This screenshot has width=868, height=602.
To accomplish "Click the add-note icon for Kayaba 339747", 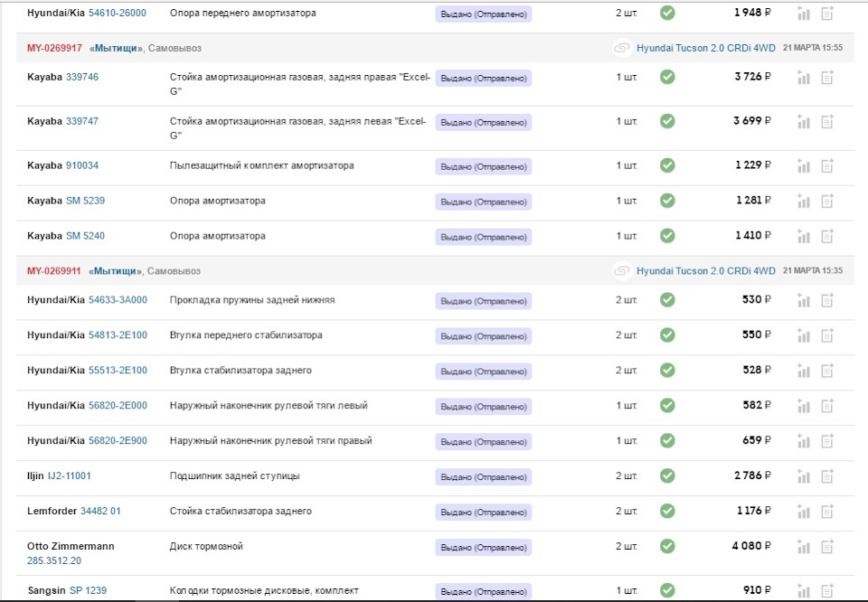I will click(826, 121).
